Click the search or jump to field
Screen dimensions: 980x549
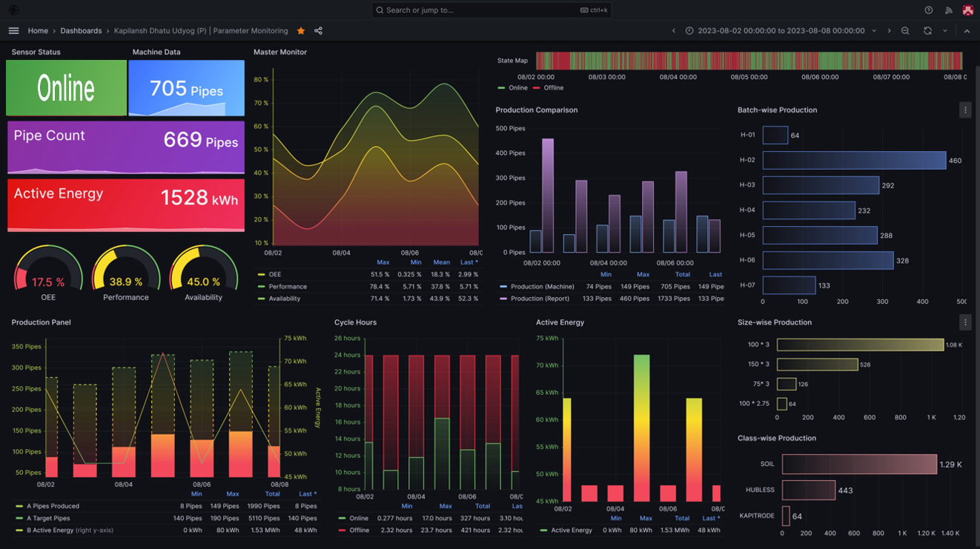tap(491, 10)
